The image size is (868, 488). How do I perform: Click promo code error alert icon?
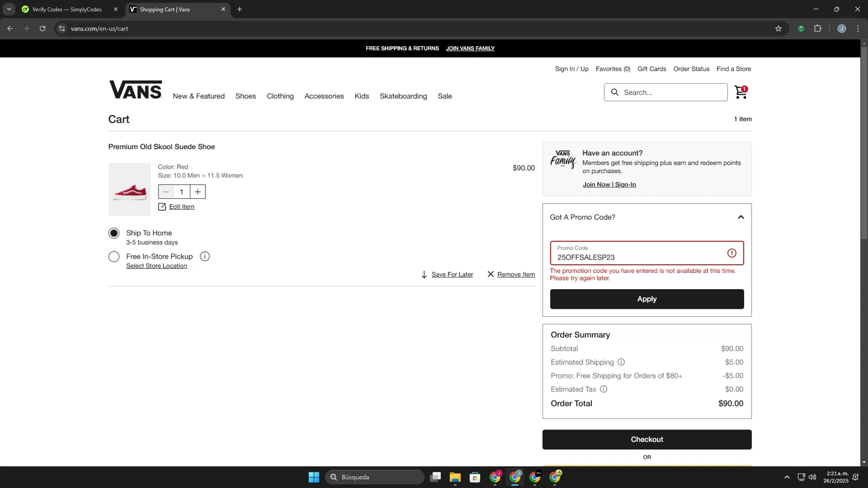point(732,253)
